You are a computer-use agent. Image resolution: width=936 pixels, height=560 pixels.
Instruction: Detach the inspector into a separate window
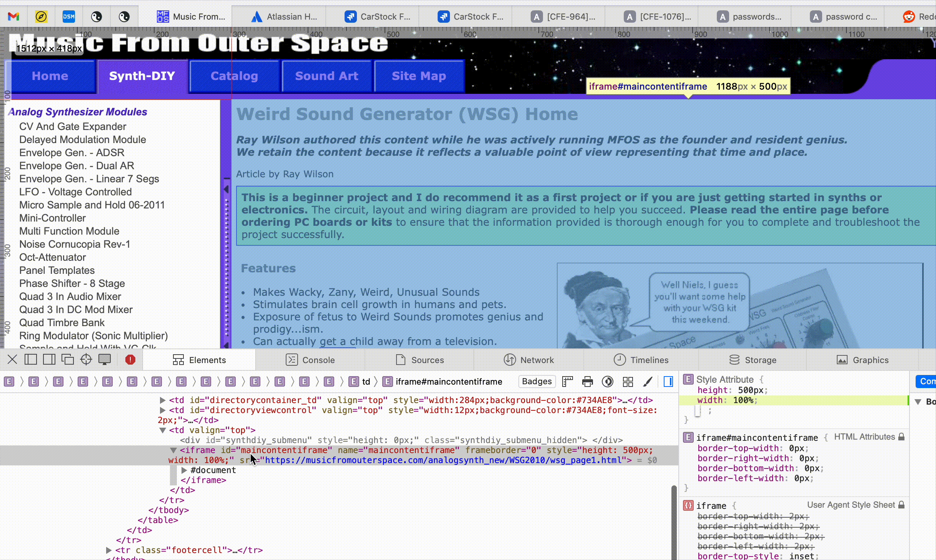pos(68,360)
